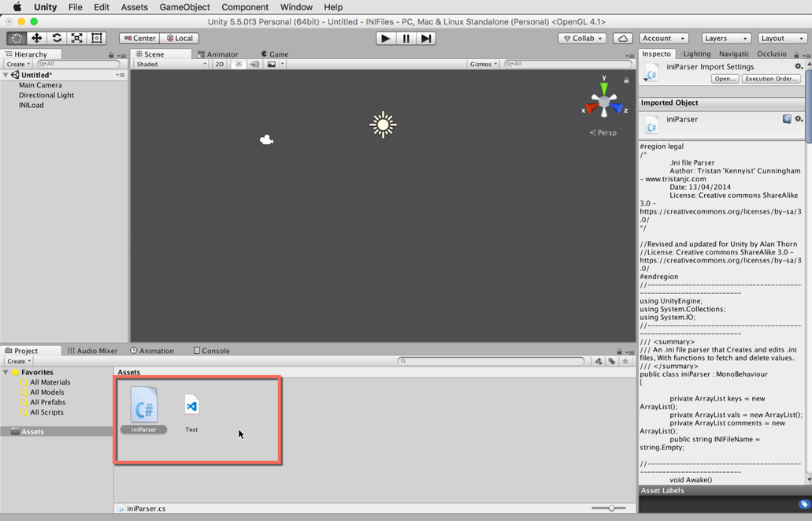Open iniParser import settings gear
The height and width of the screenshot is (521, 812).
point(799,66)
